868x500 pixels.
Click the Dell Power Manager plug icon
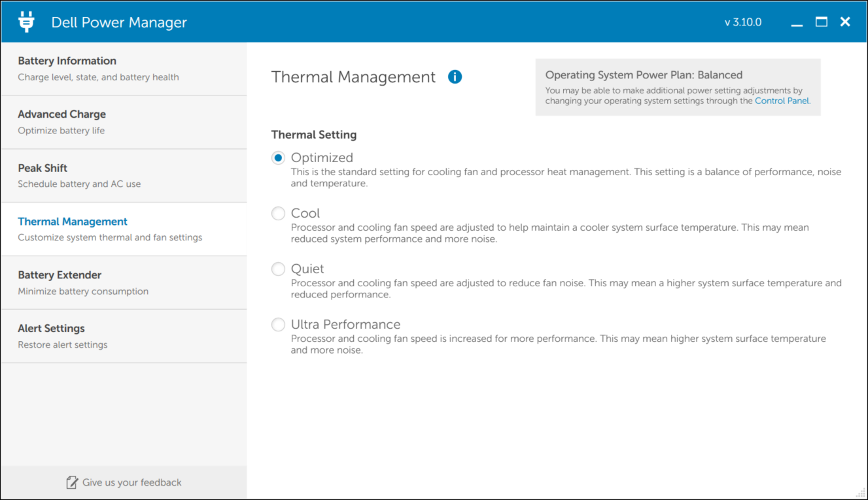point(26,22)
